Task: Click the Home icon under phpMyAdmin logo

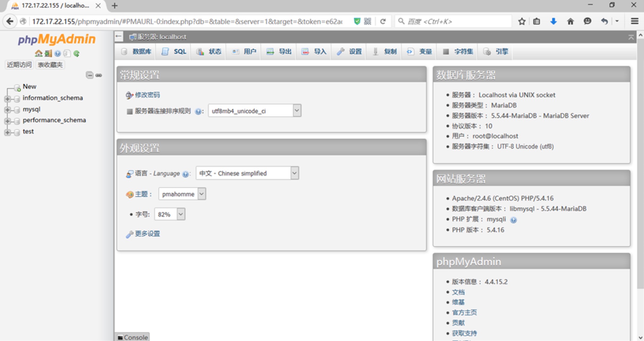Action: click(39, 53)
